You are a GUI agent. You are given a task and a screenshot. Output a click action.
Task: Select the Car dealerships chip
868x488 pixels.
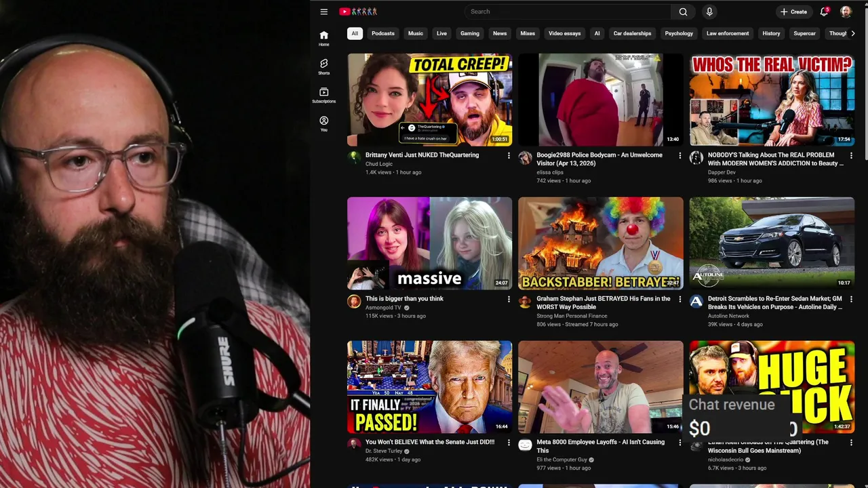pos(632,33)
